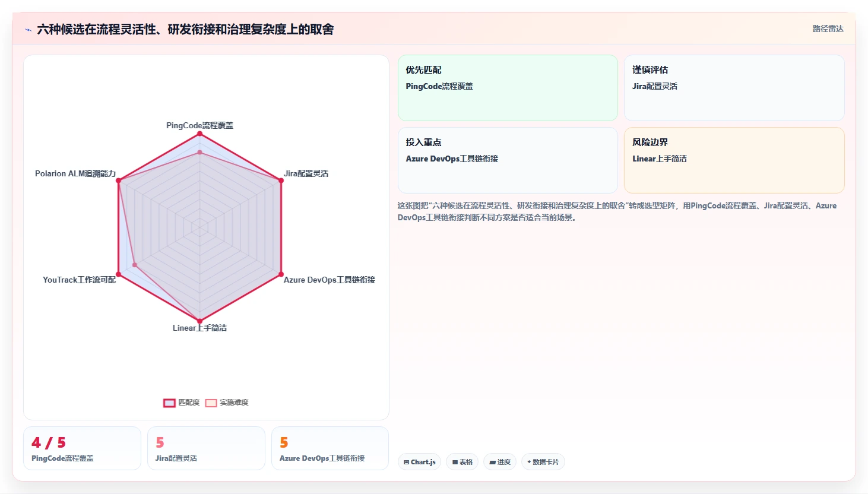Click the 表格 tag chip
This screenshot has width=868, height=494.
(462, 462)
